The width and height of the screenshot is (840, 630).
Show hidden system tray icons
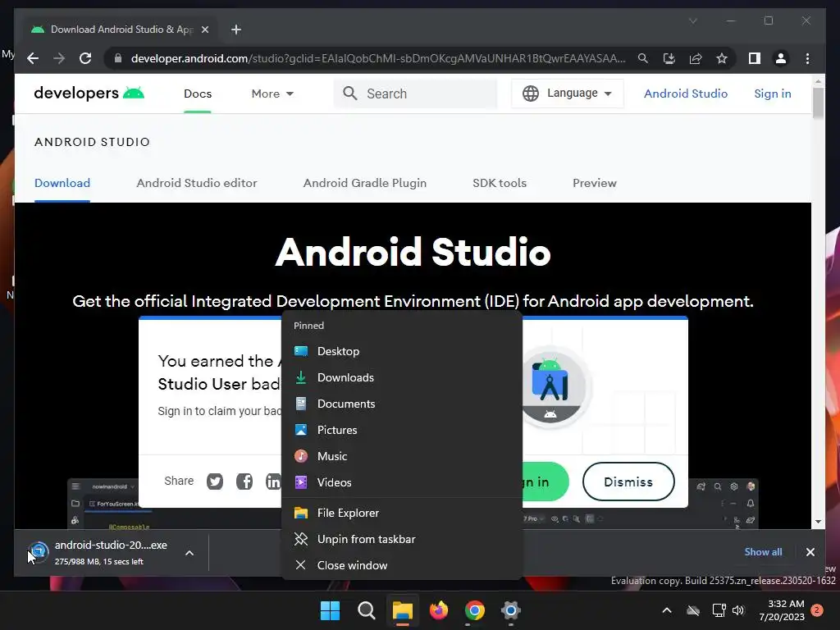[667, 610]
